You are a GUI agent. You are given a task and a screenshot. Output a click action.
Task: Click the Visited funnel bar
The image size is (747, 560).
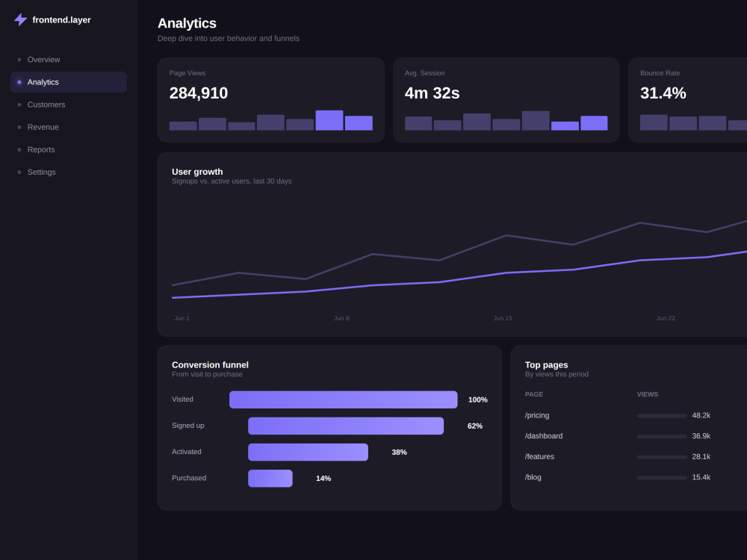point(344,399)
